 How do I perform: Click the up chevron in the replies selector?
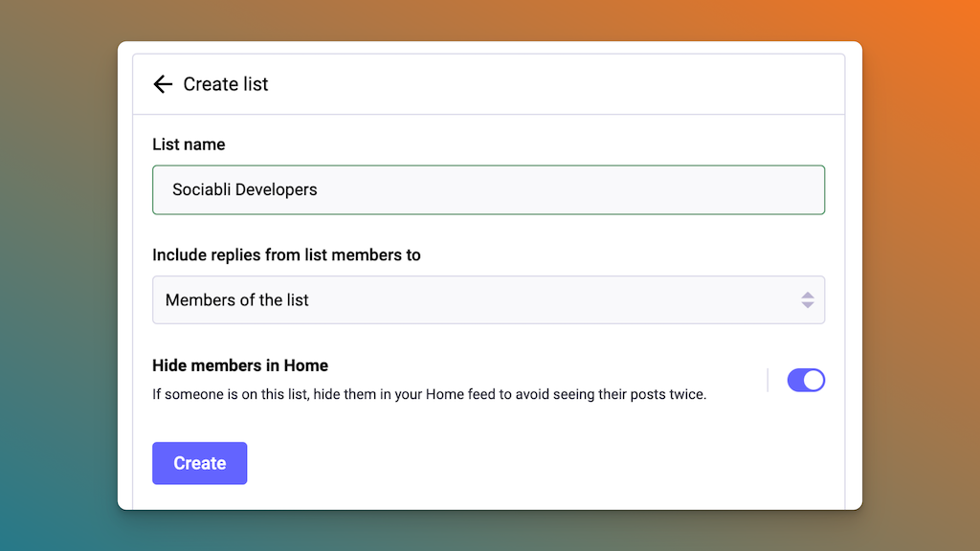click(808, 295)
